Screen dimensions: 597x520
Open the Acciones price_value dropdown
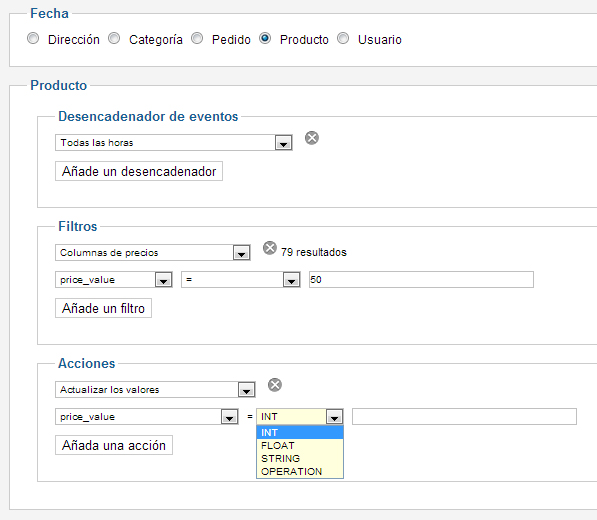click(x=147, y=416)
